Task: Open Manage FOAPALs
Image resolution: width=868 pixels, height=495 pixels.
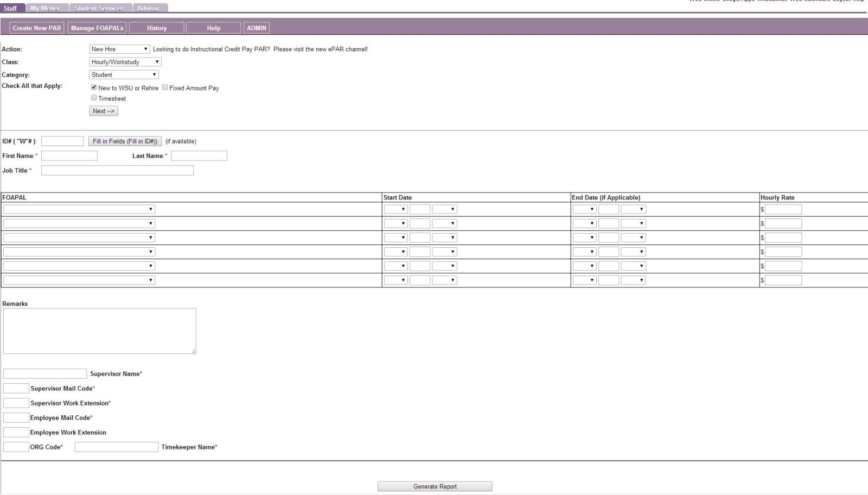Action: point(97,28)
